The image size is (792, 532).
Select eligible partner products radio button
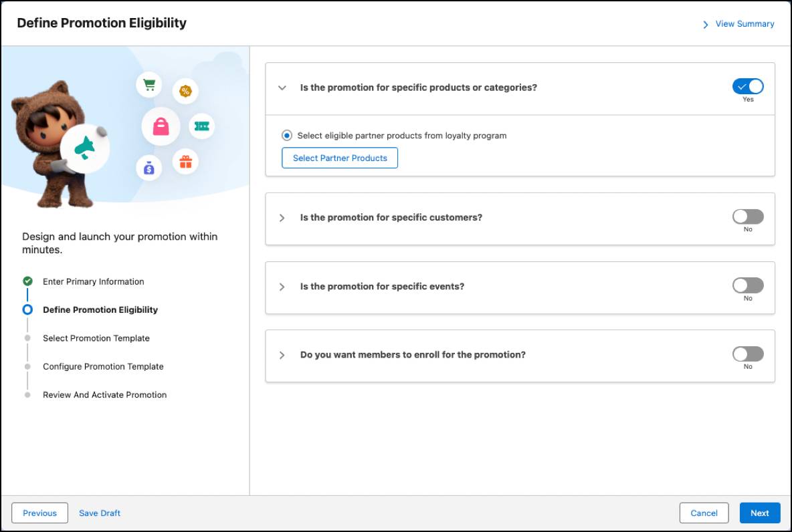click(287, 135)
